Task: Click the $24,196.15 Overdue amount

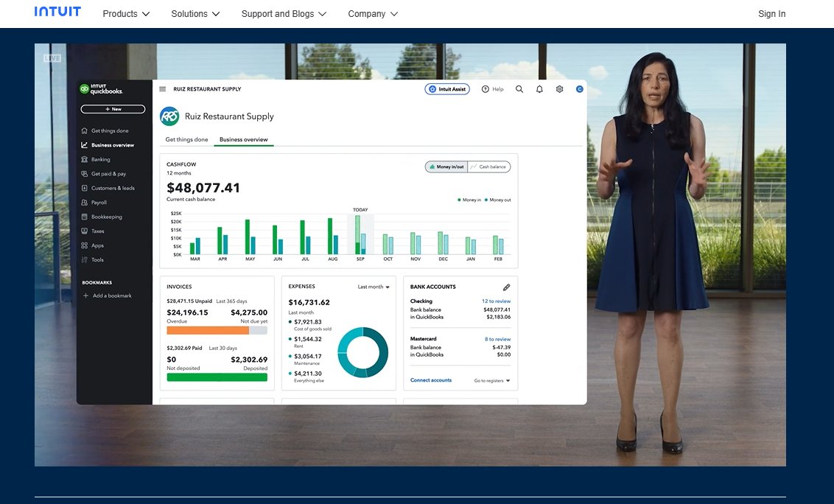Action: [x=187, y=312]
